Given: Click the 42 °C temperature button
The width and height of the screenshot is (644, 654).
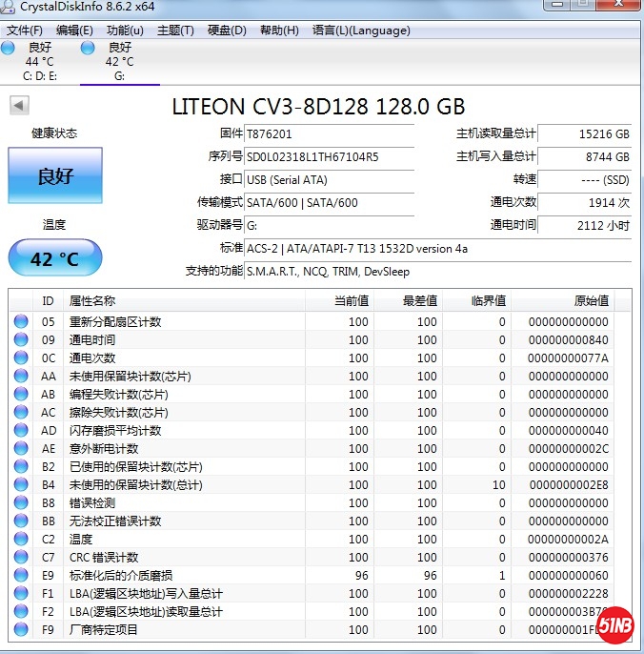Looking at the screenshot, I should coord(54,258).
